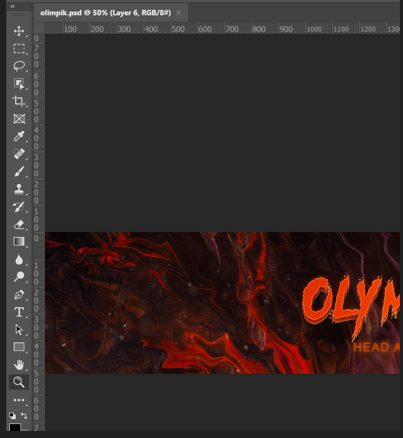Screen dimensions: 403x438
Task: Select the Gradient tool
Action: pyautogui.click(x=19, y=242)
